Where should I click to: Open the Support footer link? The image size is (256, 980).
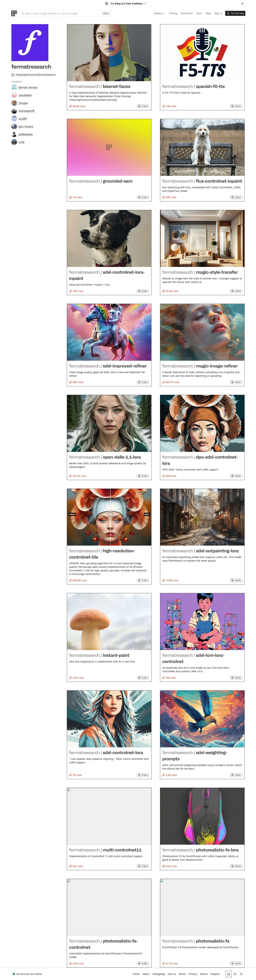pos(215,974)
